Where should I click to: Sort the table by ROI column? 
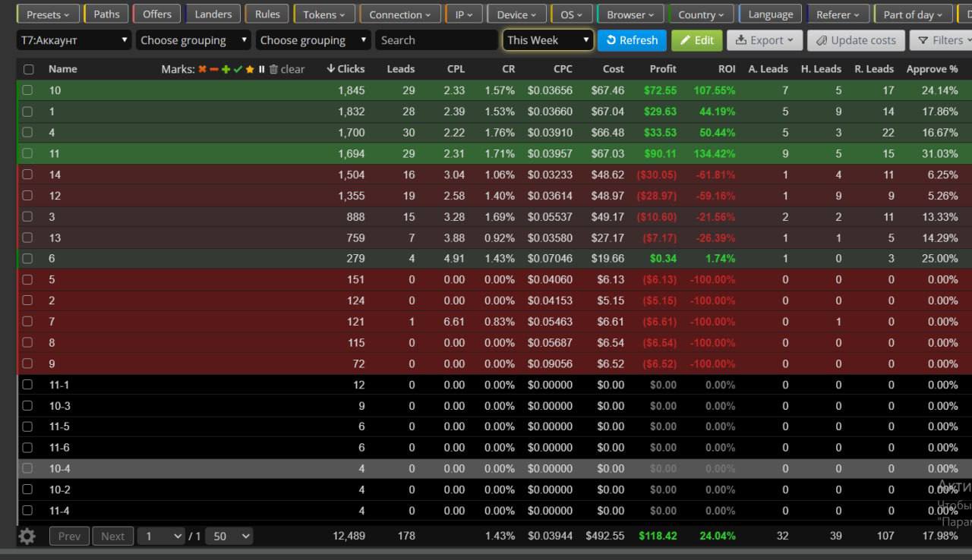727,69
